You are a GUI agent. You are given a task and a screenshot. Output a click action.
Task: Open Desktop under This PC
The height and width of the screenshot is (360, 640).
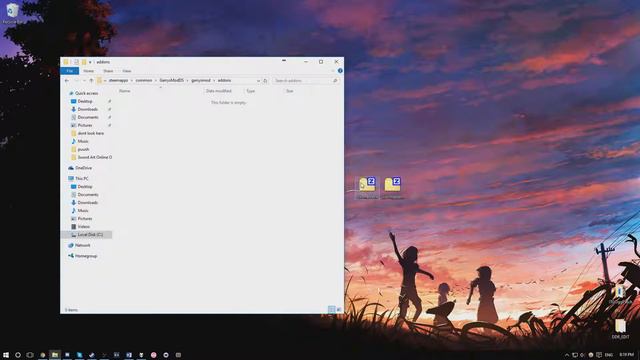click(x=84, y=187)
